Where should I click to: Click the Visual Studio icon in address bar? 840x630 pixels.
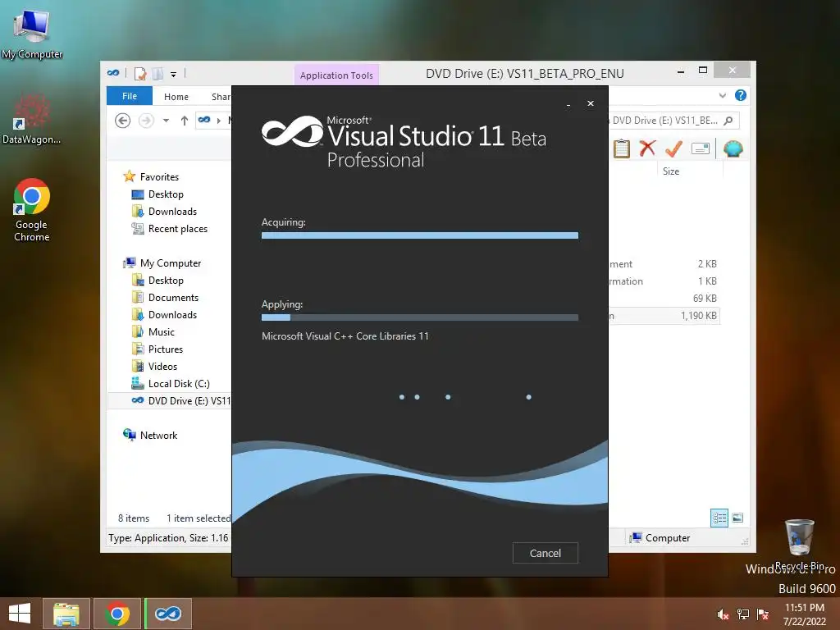[x=204, y=120]
